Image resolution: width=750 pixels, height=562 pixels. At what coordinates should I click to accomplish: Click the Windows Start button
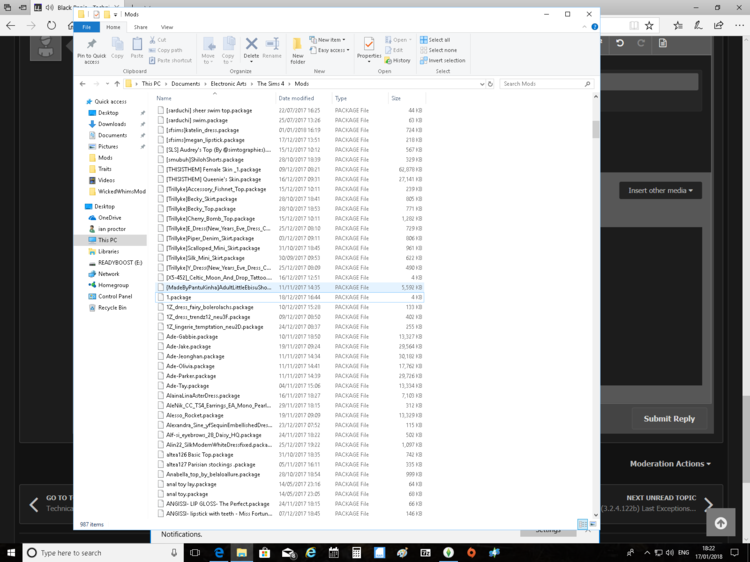pyautogui.click(x=11, y=552)
